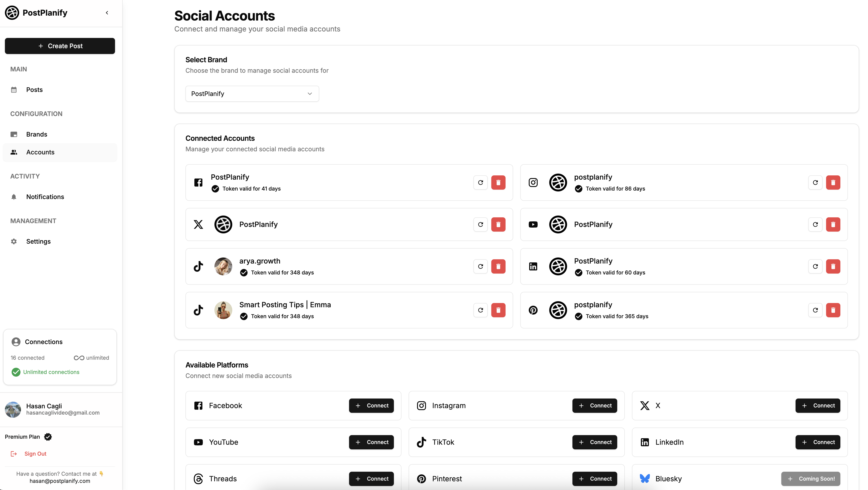The width and height of the screenshot is (868, 490).
Task: Click Sign Out link
Action: [35, 454]
